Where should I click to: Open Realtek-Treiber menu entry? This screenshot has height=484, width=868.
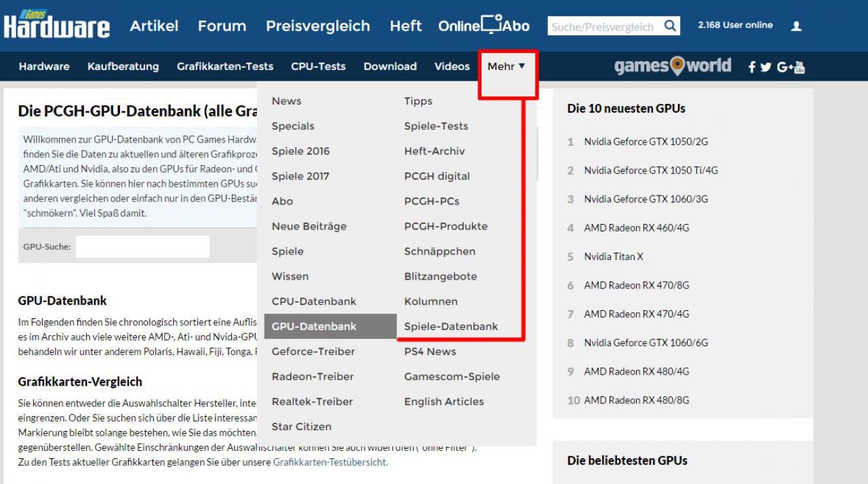313,402
